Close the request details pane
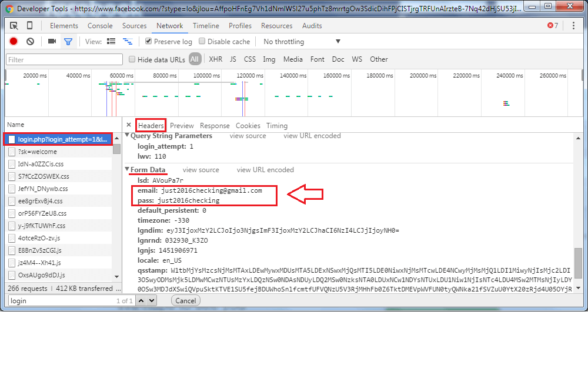 tap(129, 125)
